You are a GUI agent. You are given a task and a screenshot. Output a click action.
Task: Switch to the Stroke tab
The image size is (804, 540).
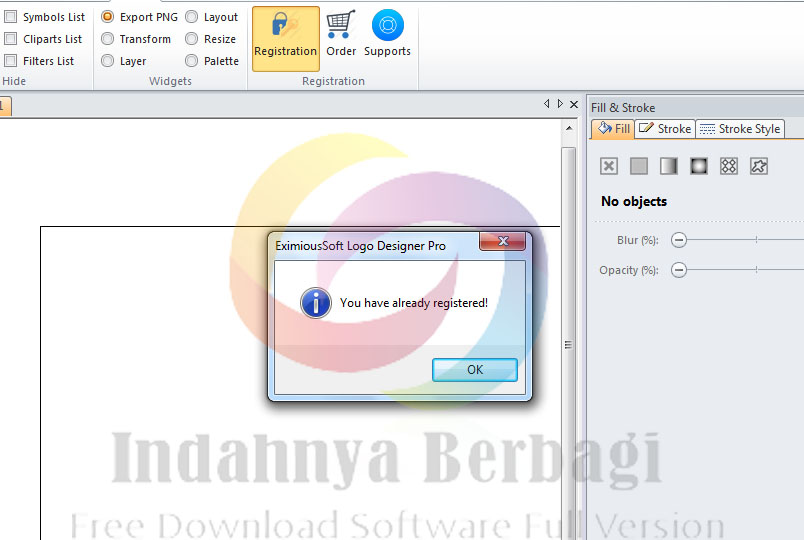[x=665, y=129]
